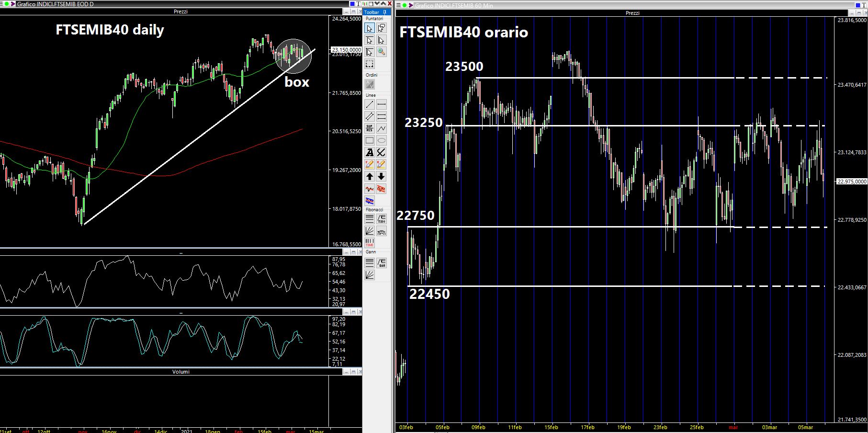This screenshot has width=868, height=433.
Task: Click the 17feb date label on hourly axis
Action: coord(587,427)
